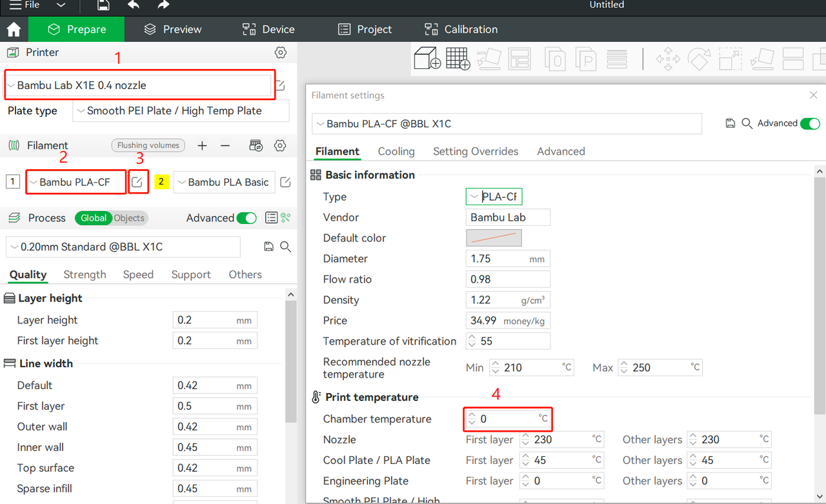Edit Bambu PLA-CF filament preset icon
The image size is (826, 504).
(x=137, y=183)
